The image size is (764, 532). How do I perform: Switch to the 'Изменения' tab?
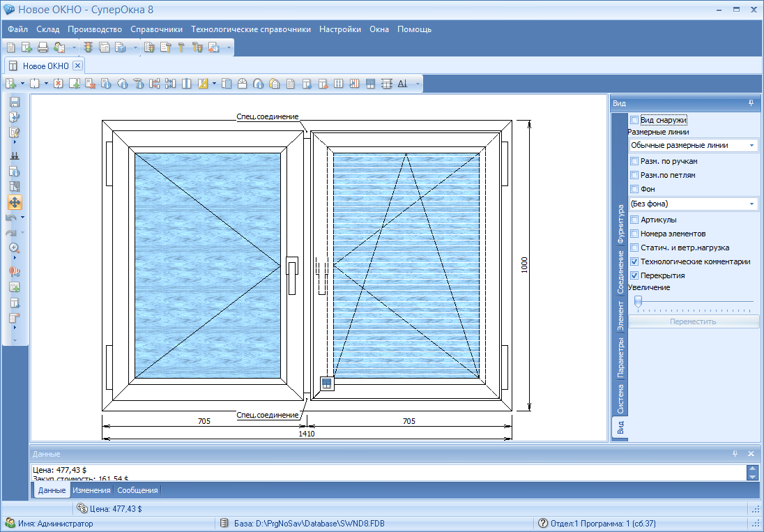pyautogui.click(x=91, y=490)
